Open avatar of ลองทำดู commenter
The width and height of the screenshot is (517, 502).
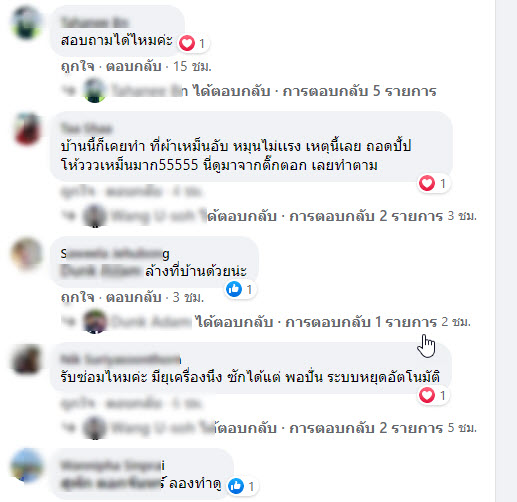click(x=26, y=465)
